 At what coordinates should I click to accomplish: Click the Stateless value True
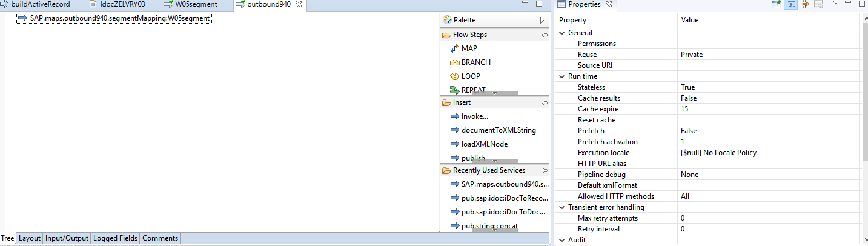click(687, 87)
